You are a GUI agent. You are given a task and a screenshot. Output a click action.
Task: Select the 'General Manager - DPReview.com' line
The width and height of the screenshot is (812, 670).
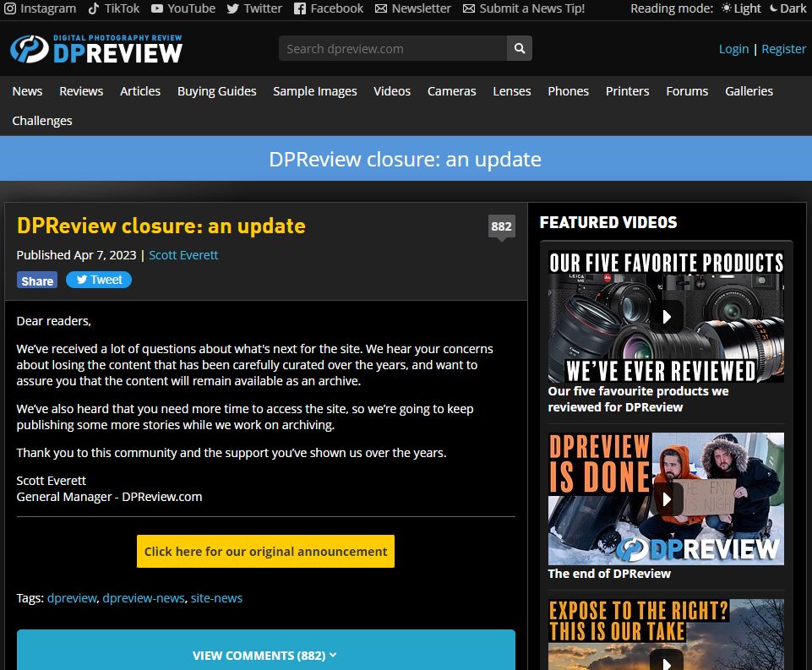[x=109, y=497]
